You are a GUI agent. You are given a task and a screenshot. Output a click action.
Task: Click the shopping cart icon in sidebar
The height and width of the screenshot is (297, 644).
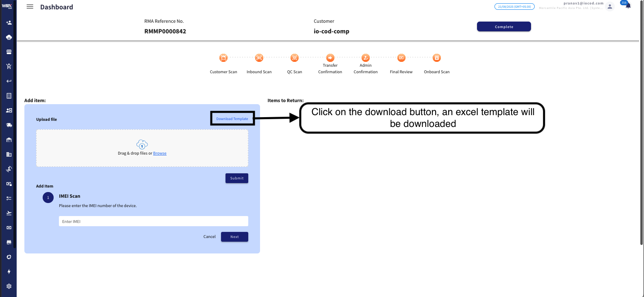(9, 66)
